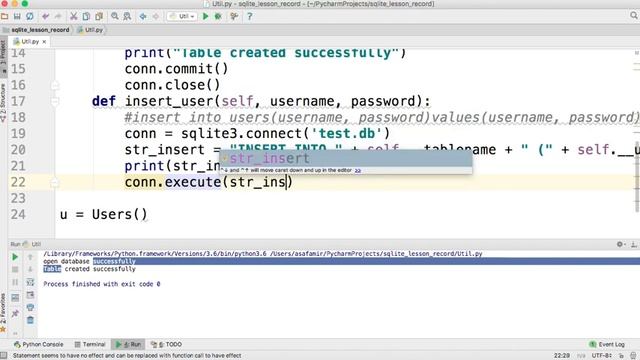Select the Util.py breadcrumb in navigation bar

91,30
